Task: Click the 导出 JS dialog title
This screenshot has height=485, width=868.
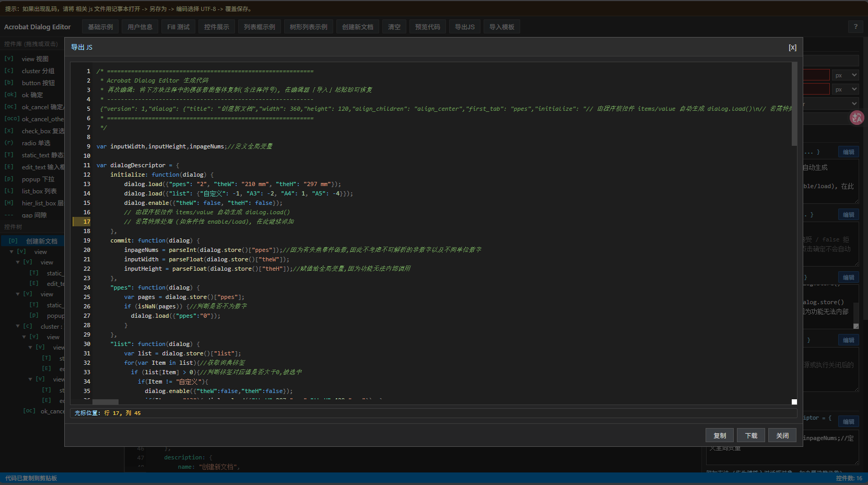Action: coord(82,47)
